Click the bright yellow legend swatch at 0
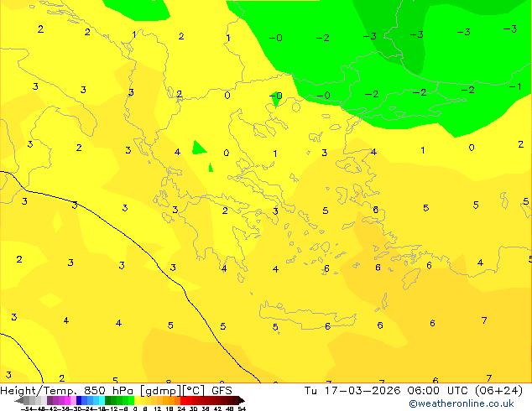This screenshot has height=411, width=532. pos(137,400)
